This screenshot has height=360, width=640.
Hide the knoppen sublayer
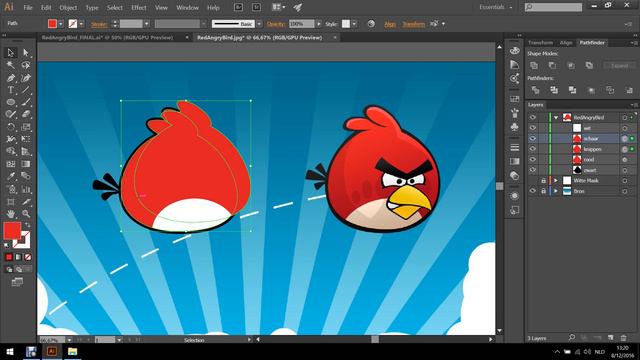pyautogui.click(x=533, y=149)
